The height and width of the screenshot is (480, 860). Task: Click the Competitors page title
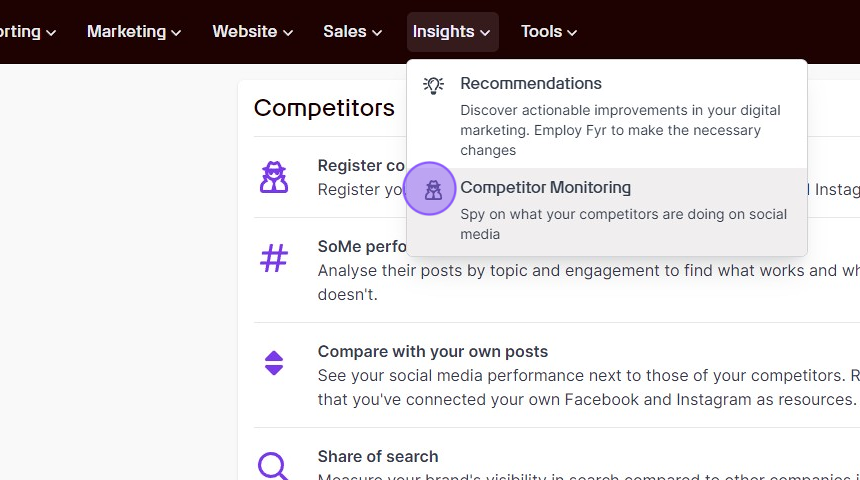324,108
